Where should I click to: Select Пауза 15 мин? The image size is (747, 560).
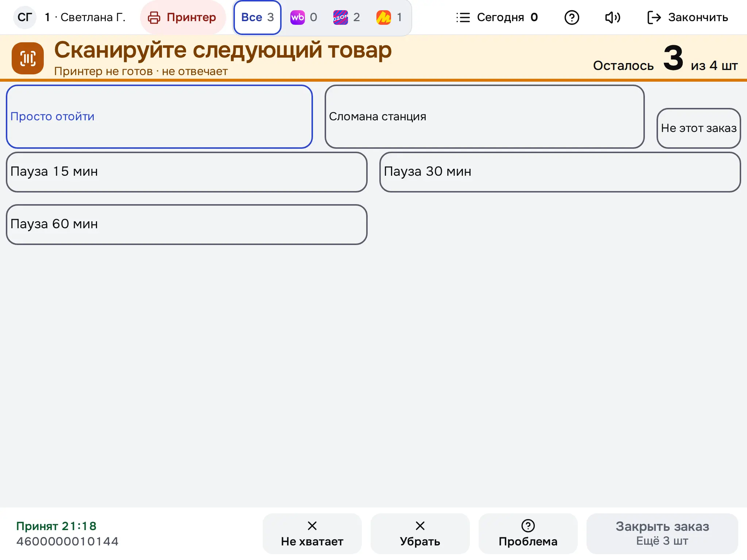point(187,172)
